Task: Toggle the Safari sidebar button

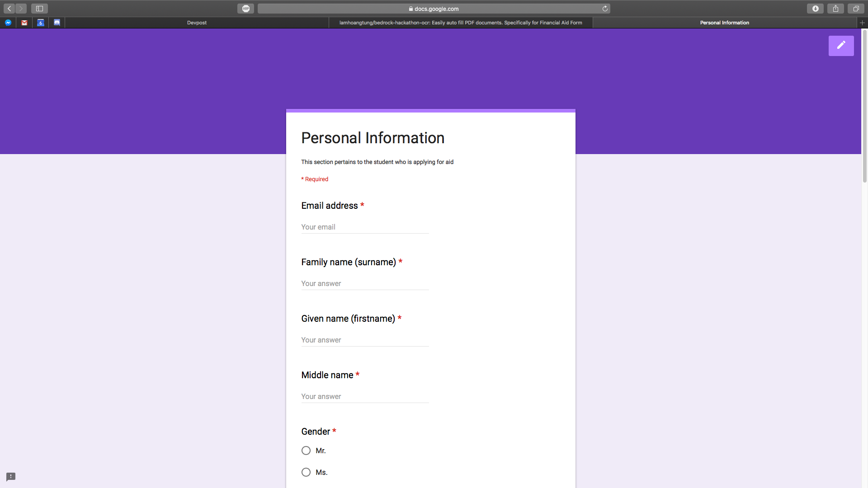Action: [x=39, y=9]
